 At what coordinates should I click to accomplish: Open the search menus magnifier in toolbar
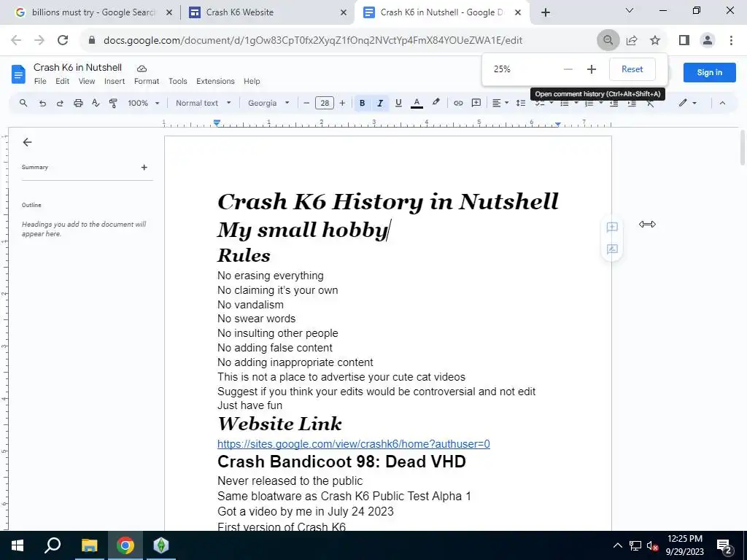[23, 103]
